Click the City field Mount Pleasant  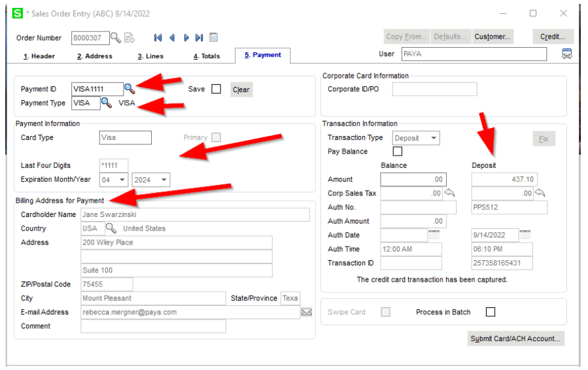(x=153, y=298)
